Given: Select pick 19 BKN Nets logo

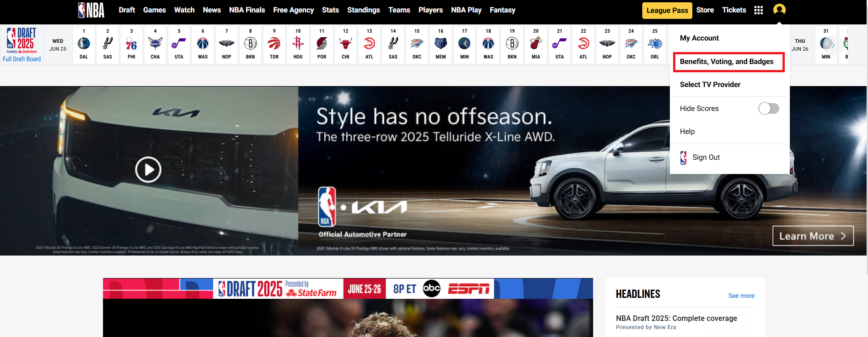Looking at the screenshot, I should 512,43.
